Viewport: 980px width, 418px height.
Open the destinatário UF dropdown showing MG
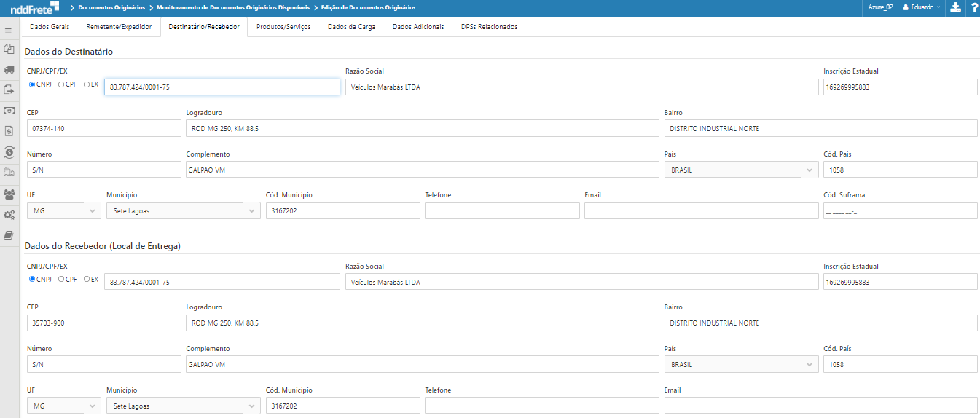click(63, 211)
